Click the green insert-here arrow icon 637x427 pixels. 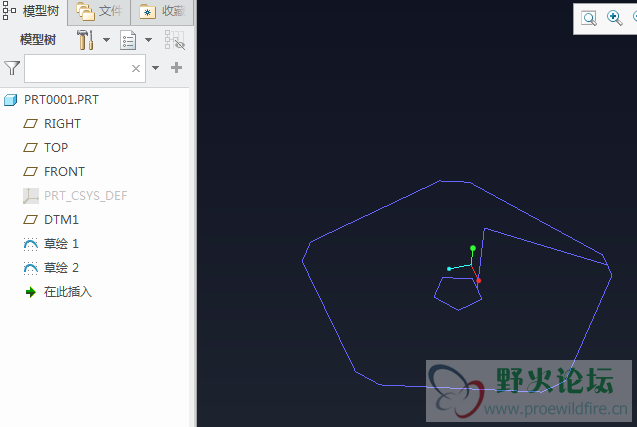pyautogui.click(x=30, y=292)
